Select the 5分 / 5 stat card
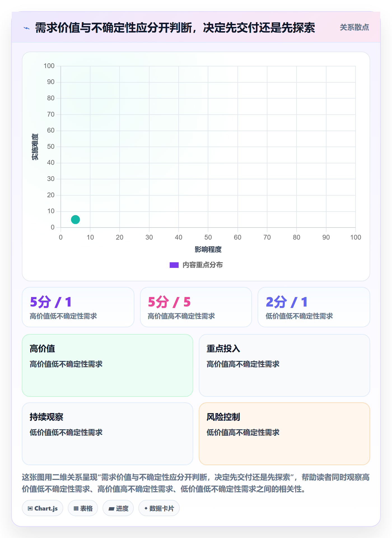This screenshot has height=538, width=392. click(196, 307)
